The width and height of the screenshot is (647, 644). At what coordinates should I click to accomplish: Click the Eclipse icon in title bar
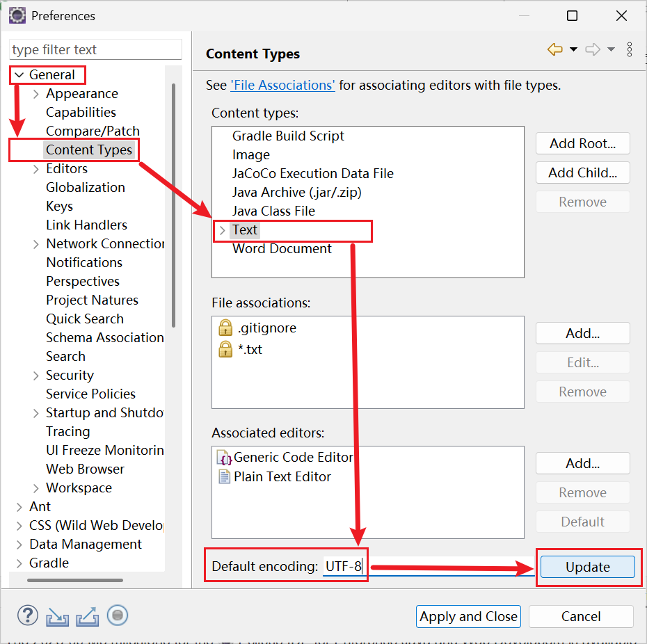point(17,16)
